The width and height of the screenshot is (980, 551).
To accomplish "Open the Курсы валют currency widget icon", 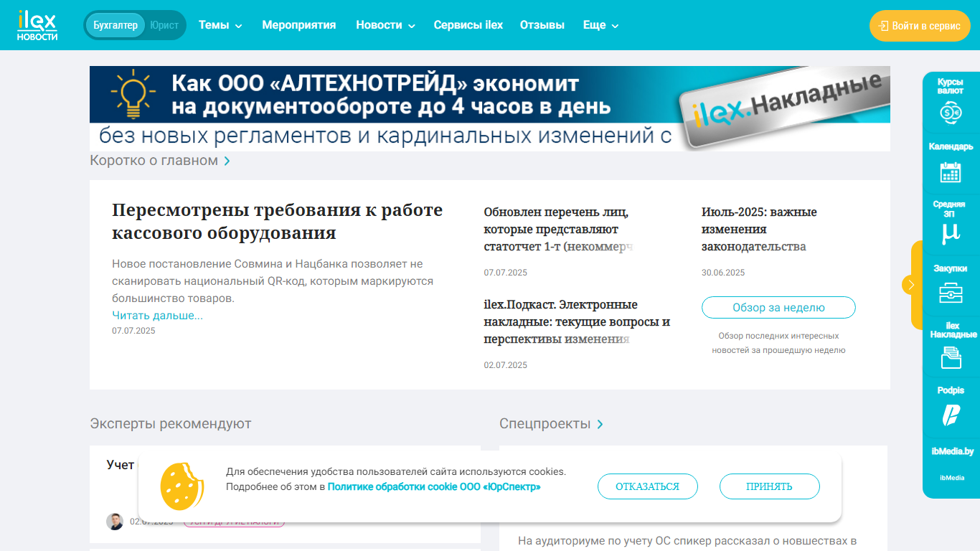I will click(x=951, y=112).
